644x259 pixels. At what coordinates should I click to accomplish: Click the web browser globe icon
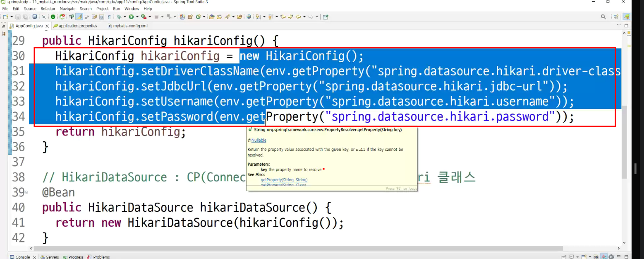tap(249, 17)
